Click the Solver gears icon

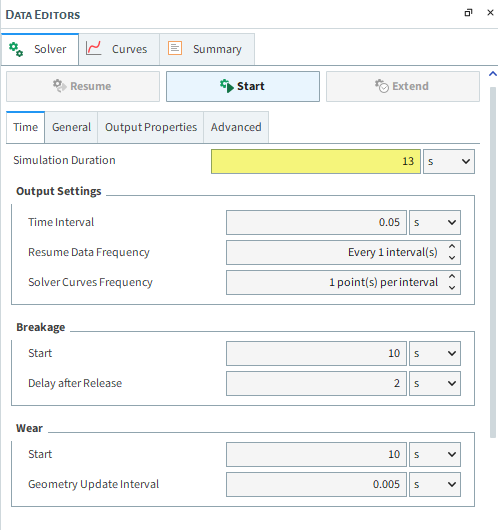point(16,49)
